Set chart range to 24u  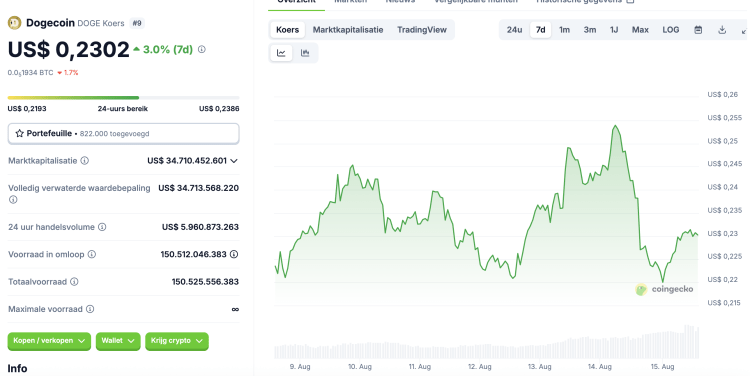pos(514,30)
